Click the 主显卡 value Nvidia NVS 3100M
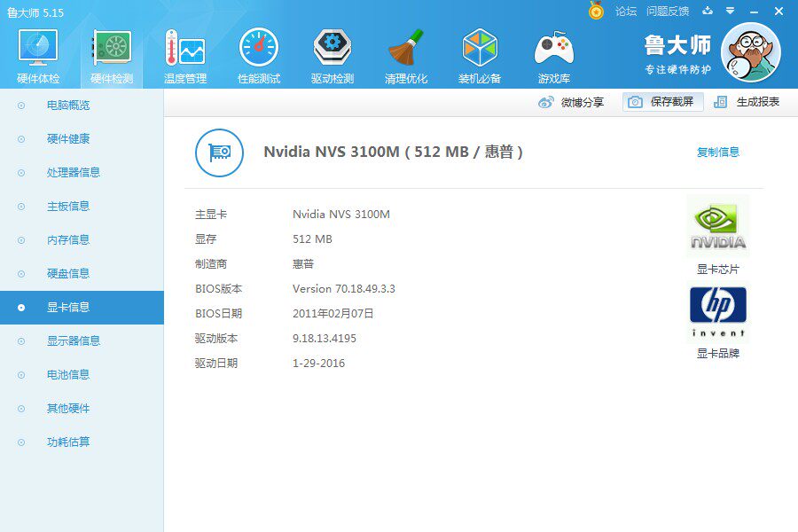 [x=341, y=215]
